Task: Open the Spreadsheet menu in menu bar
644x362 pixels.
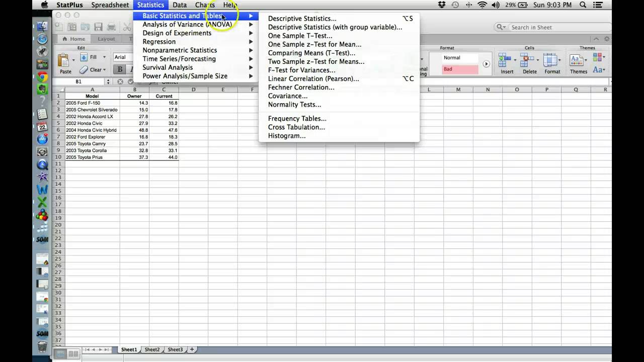Action: pos(110,5)
